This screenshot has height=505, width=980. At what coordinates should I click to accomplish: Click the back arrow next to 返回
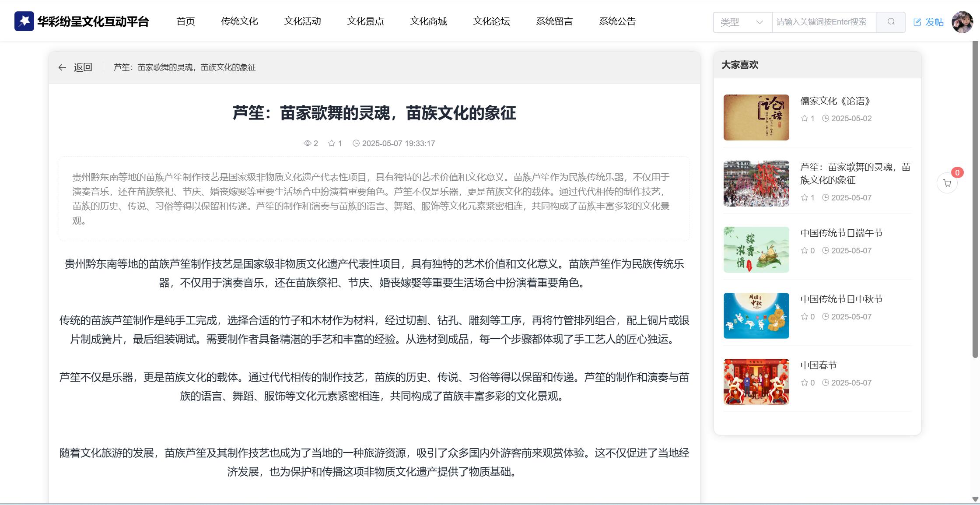pos(62,67)
